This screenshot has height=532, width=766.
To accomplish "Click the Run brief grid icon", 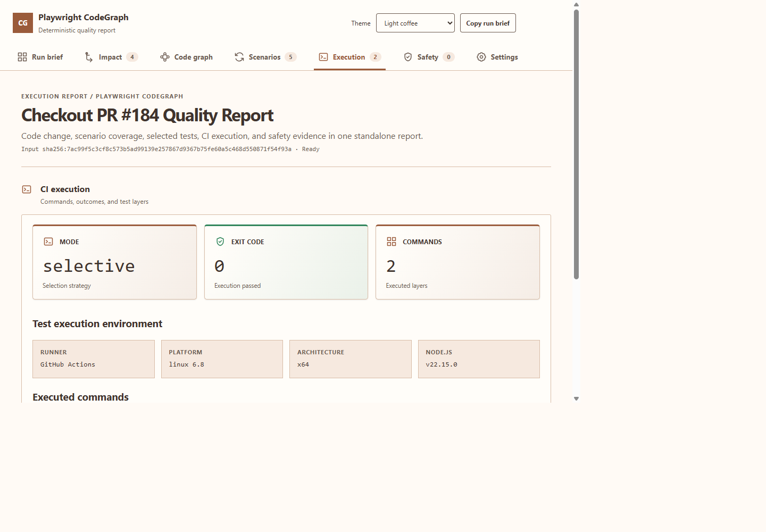I will 22,57.
